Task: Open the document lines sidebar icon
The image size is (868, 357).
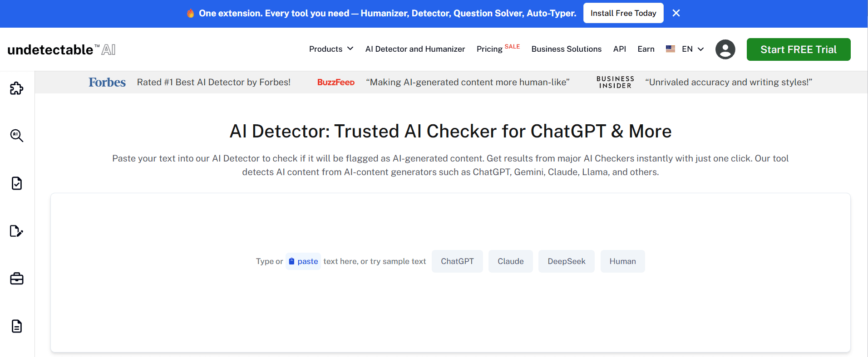Action: [17, 326]
